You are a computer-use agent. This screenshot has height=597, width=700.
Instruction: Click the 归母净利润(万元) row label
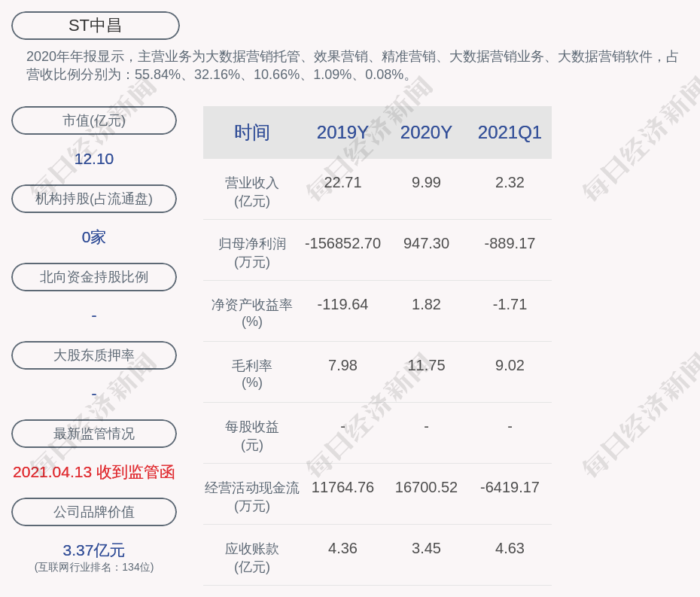click(252, 253)
